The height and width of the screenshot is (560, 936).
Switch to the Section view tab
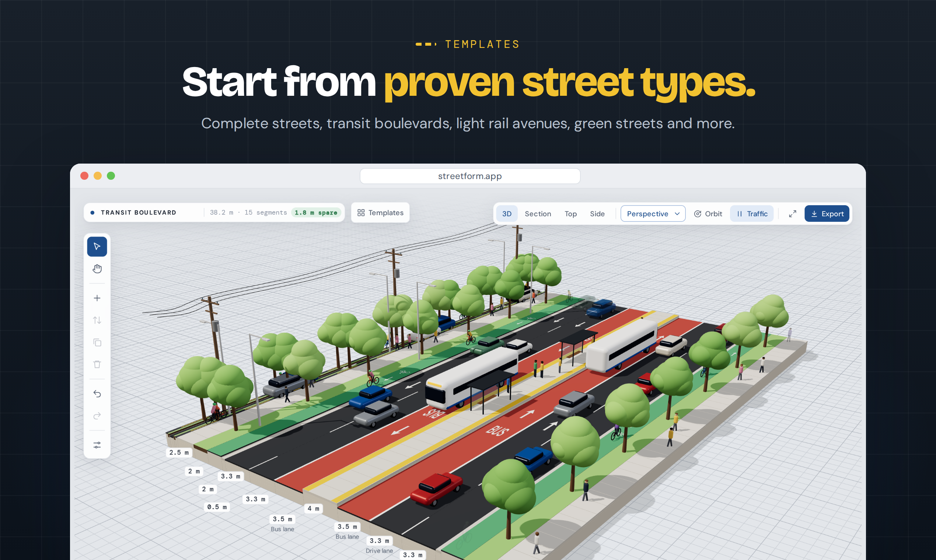coord(538,214)
